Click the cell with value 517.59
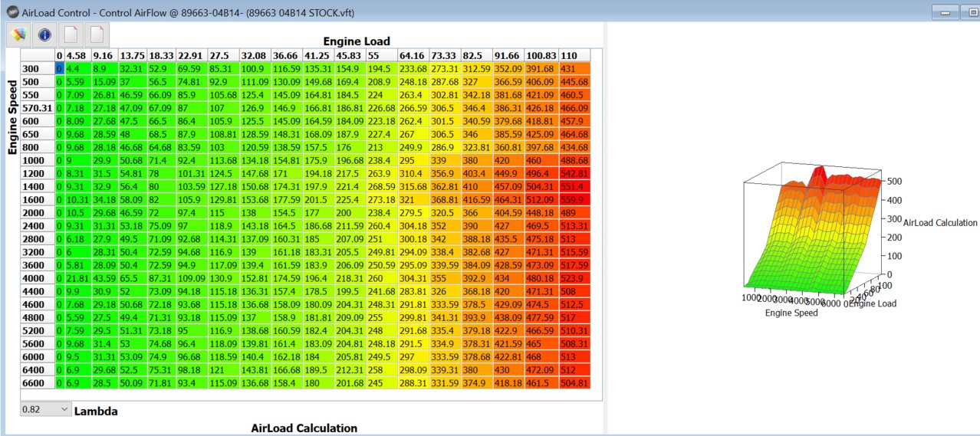This screenshot has width=980, height=436. 574,264
